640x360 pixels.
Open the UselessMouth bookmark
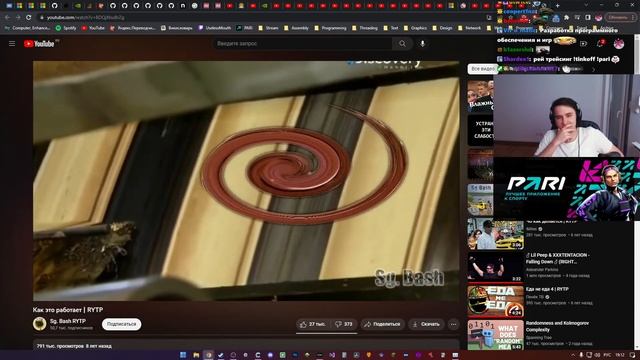click(x=215, y=28)
